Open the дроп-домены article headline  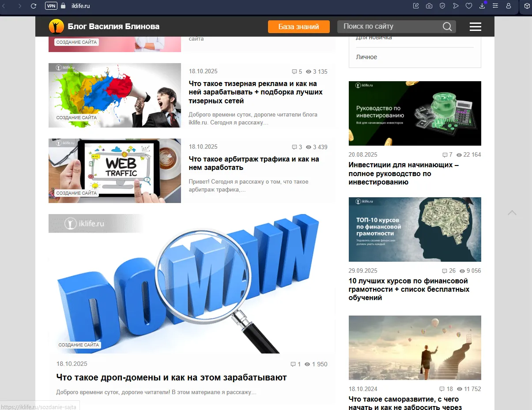pos(172,377)
